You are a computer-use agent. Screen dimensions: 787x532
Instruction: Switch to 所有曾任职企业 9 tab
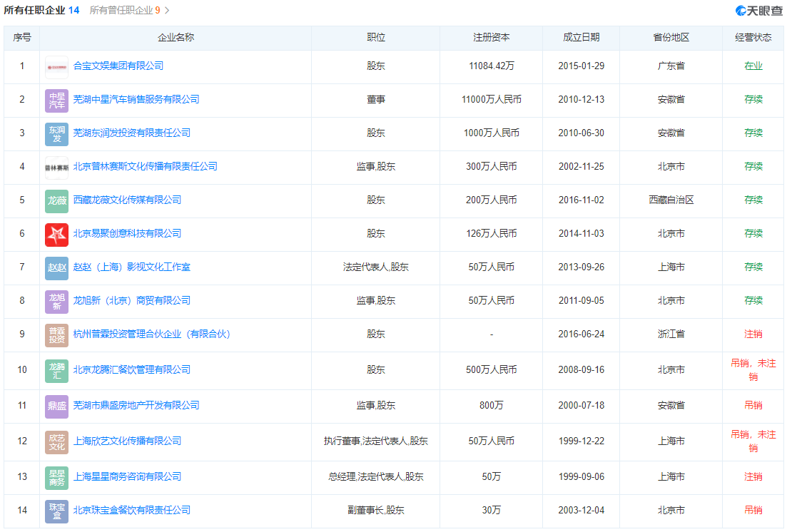tap(125, 10)
